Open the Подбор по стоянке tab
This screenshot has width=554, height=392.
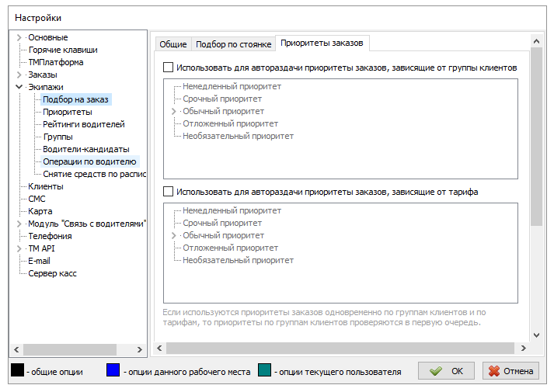pyautogui.click(x=233, y=44)
